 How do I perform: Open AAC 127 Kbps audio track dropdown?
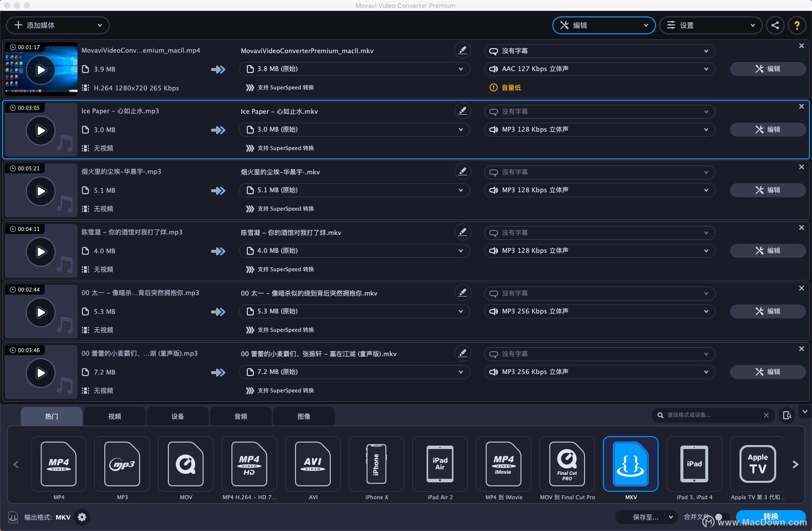pyautogui.click(x=600, y=69)
